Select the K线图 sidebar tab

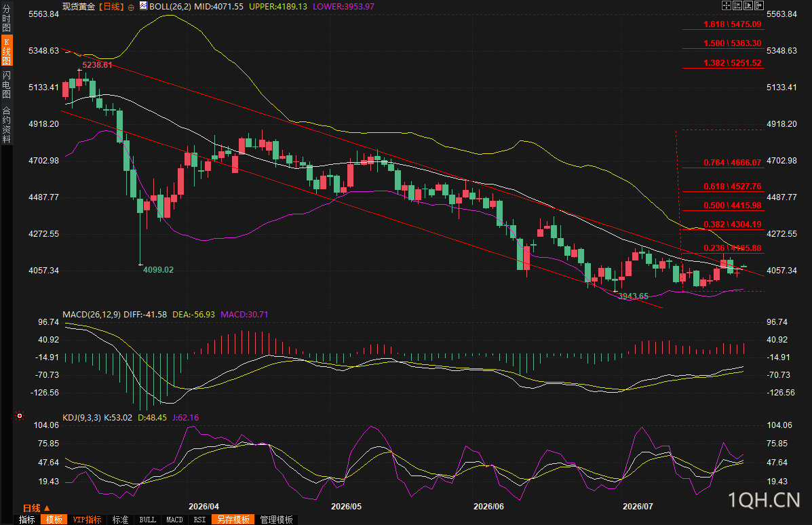[6, 51]
